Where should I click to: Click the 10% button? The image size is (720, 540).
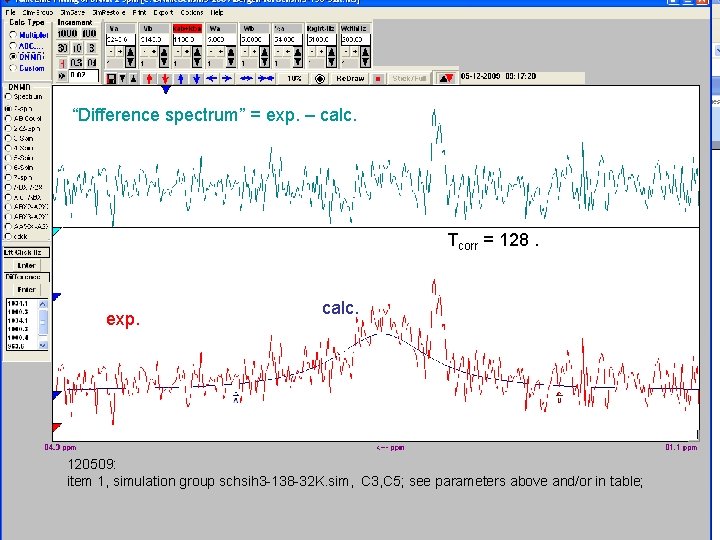click(294, 79)
